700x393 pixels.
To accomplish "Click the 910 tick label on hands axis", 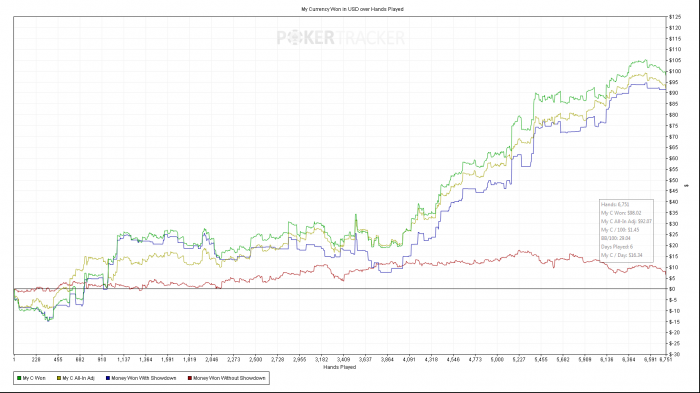I will 102,360.
